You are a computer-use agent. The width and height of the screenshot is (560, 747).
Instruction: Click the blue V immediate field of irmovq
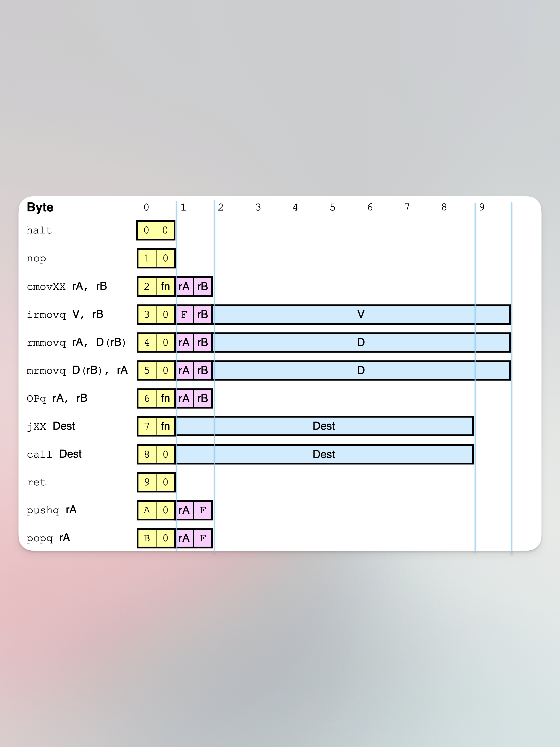tap(361, 314)
